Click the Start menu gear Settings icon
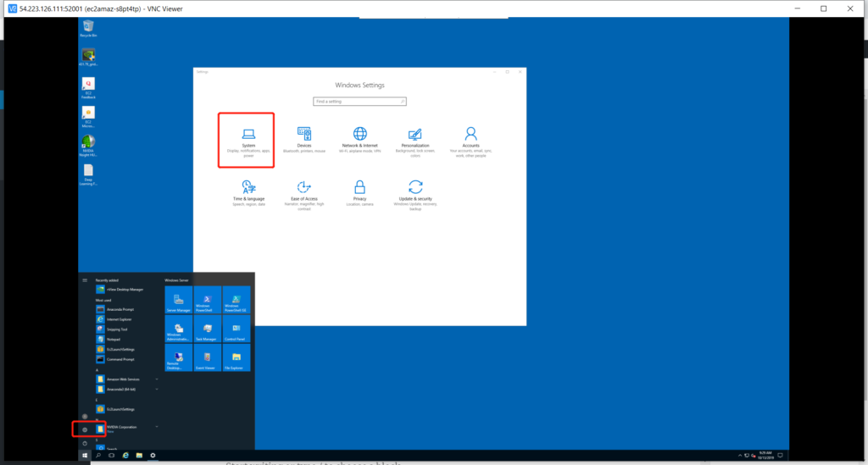The width and height of the screenshot is (868, 465). [85, 429]
